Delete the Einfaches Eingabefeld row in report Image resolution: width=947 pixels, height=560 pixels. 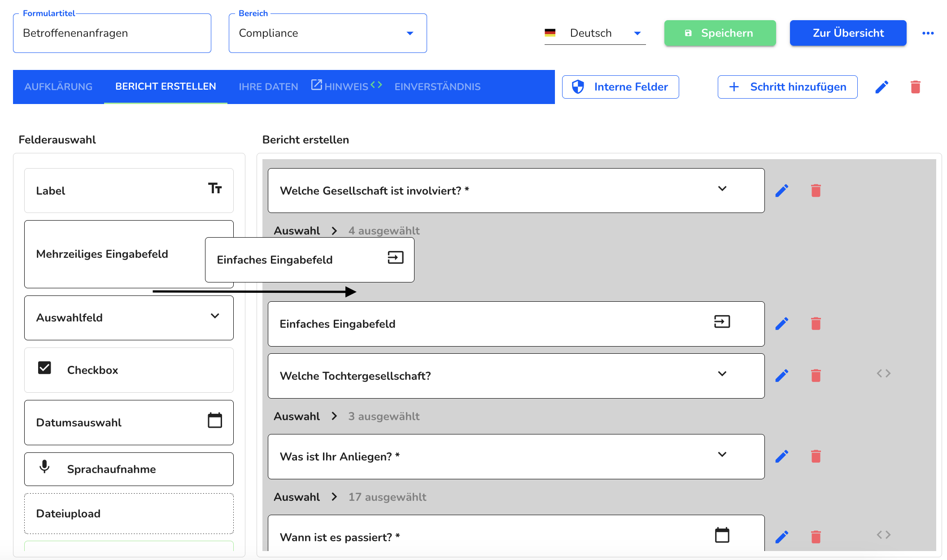coord(816,324)
